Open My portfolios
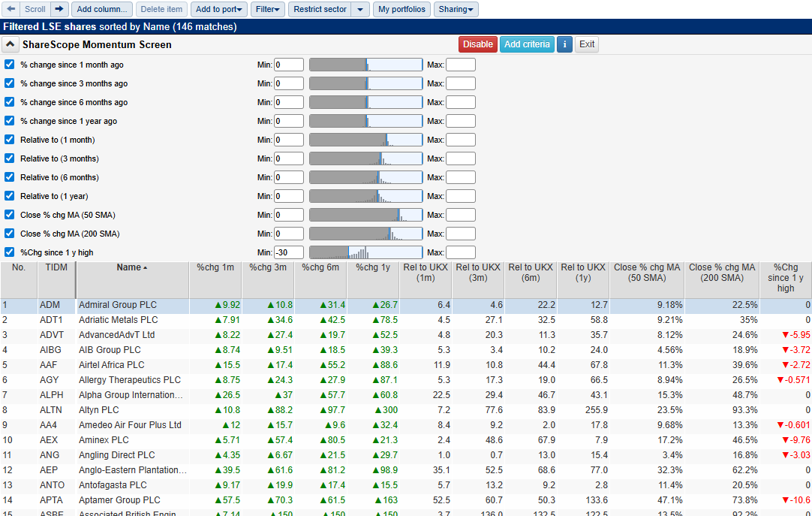The width and height of the screenshot is (812, 516). 401,9
